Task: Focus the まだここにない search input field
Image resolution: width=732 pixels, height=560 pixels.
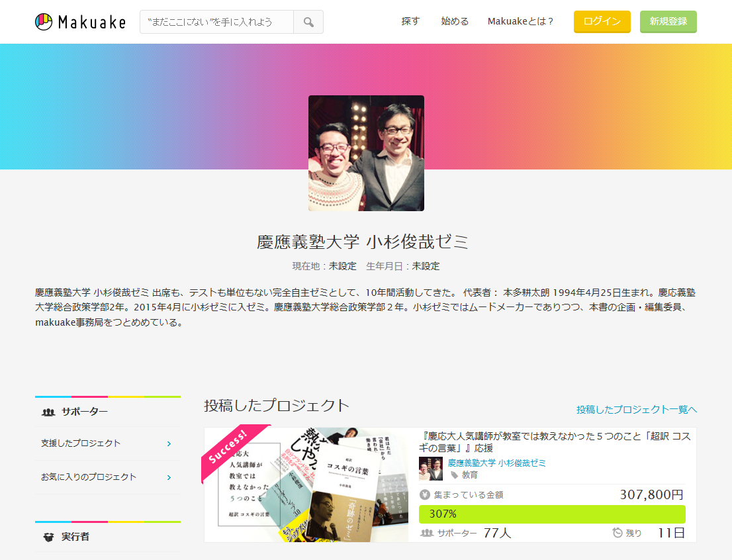Action: click(216, 22)
